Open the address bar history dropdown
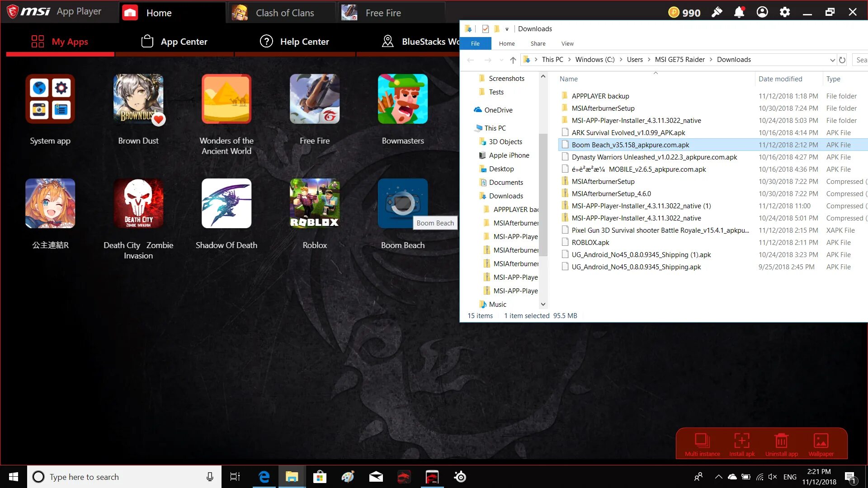The height and width of the screenshot is (488, 868). tap(832, 60)
